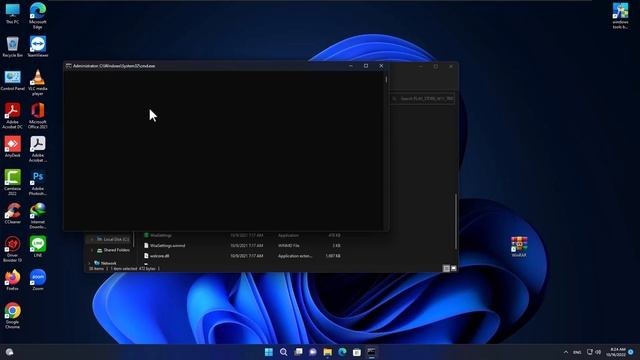Open File Explorer from the taskbar

tap(327, 352)
